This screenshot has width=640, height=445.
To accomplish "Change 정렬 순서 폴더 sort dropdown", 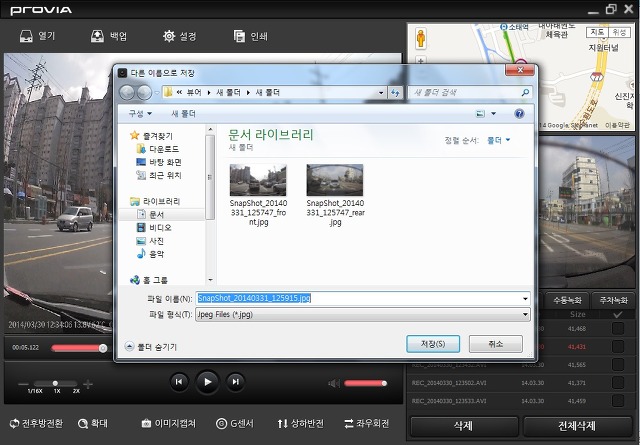I will point(498,140).
